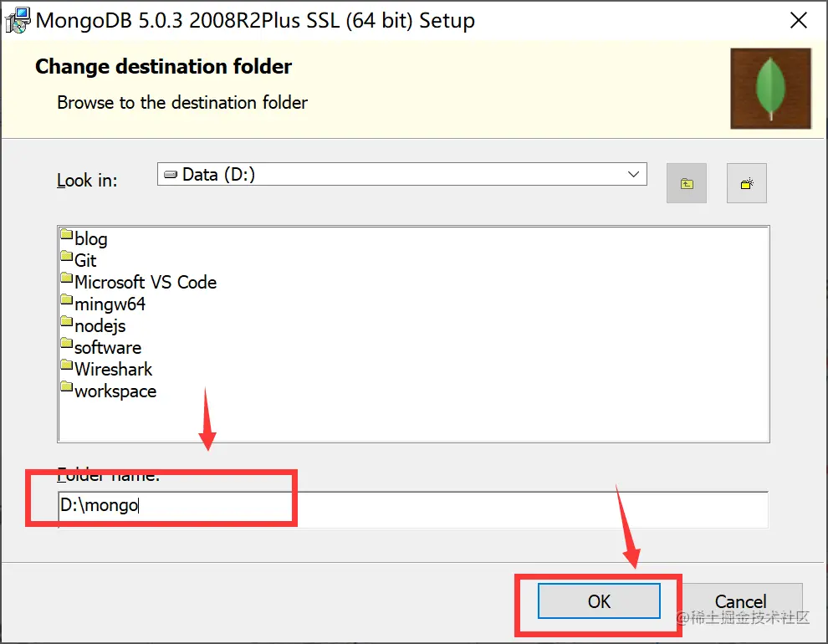This screenshot has width=828, height=644.
Task: Click the blog folder icon
Action: click(67, 234)
